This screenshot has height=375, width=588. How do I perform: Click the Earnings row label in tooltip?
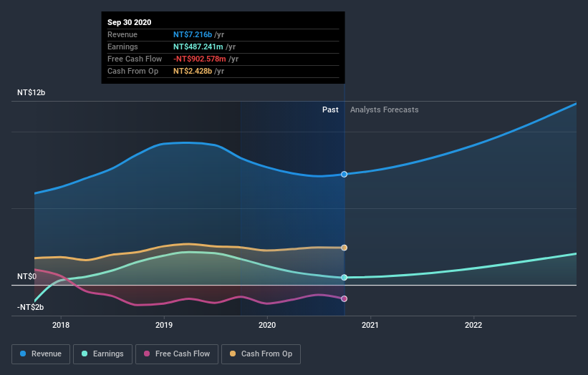[122, 47]
